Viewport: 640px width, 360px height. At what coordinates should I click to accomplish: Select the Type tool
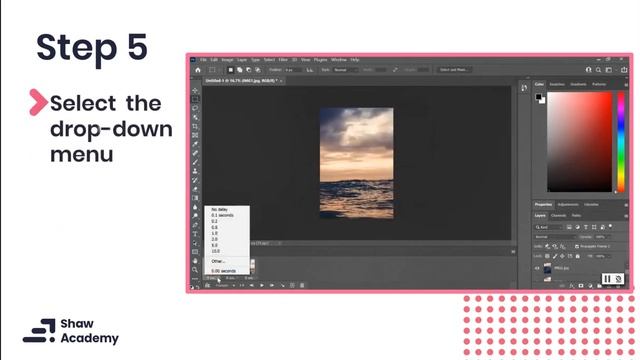[x=195, y=234]
